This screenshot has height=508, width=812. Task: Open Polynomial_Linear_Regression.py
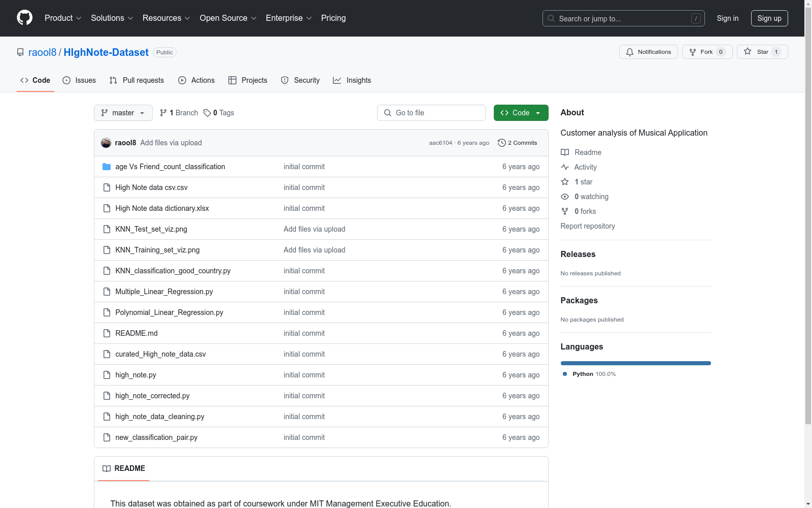[x=169, y=312]
